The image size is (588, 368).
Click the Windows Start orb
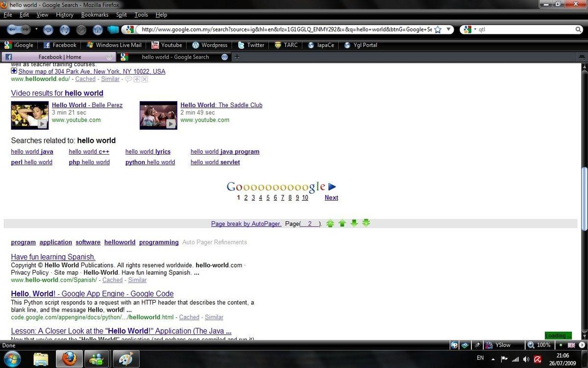click(12, 359)
